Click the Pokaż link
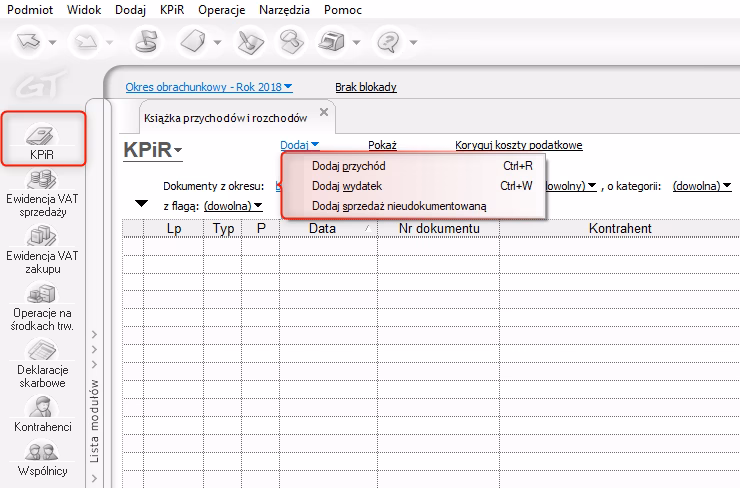 (x=382, y=145)
